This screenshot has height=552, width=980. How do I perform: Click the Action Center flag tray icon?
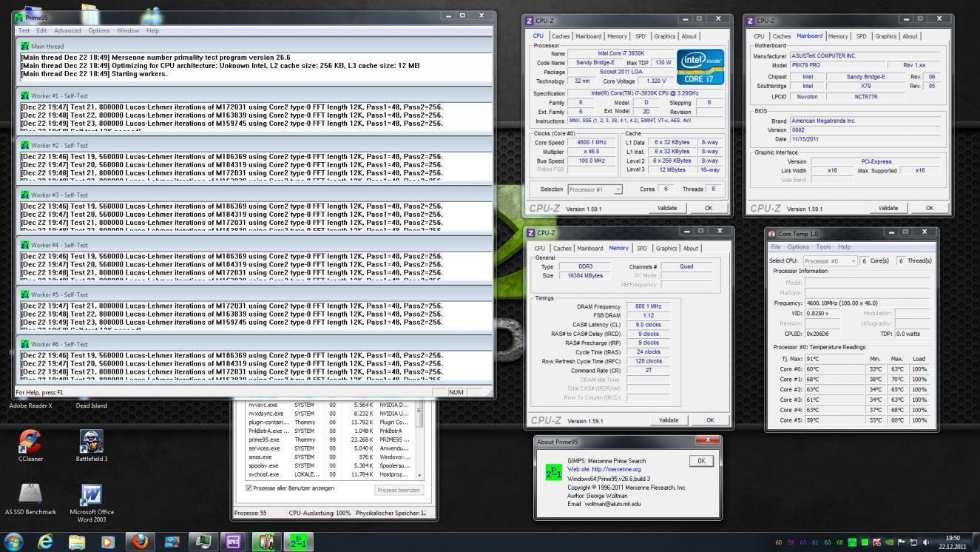click(902, 542)
